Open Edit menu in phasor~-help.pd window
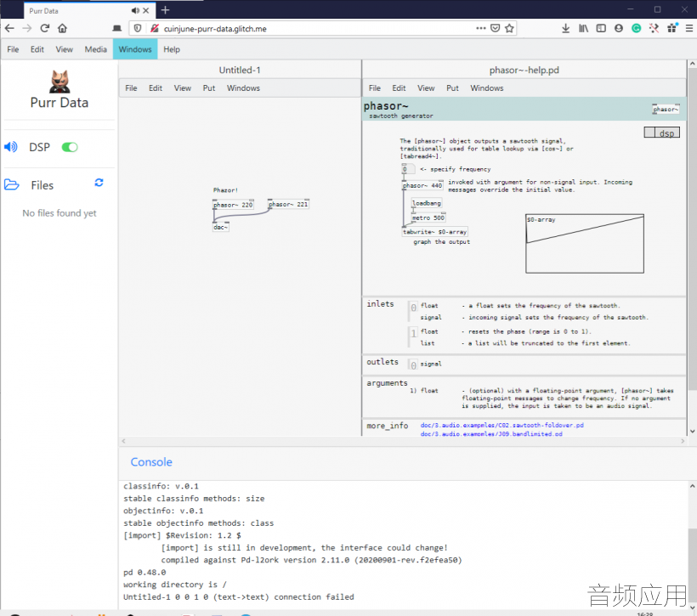697x616 pixels. click(399, 88)
